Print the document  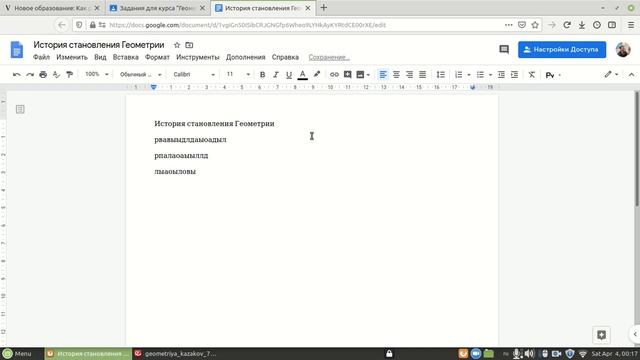(x=43, y=75)
